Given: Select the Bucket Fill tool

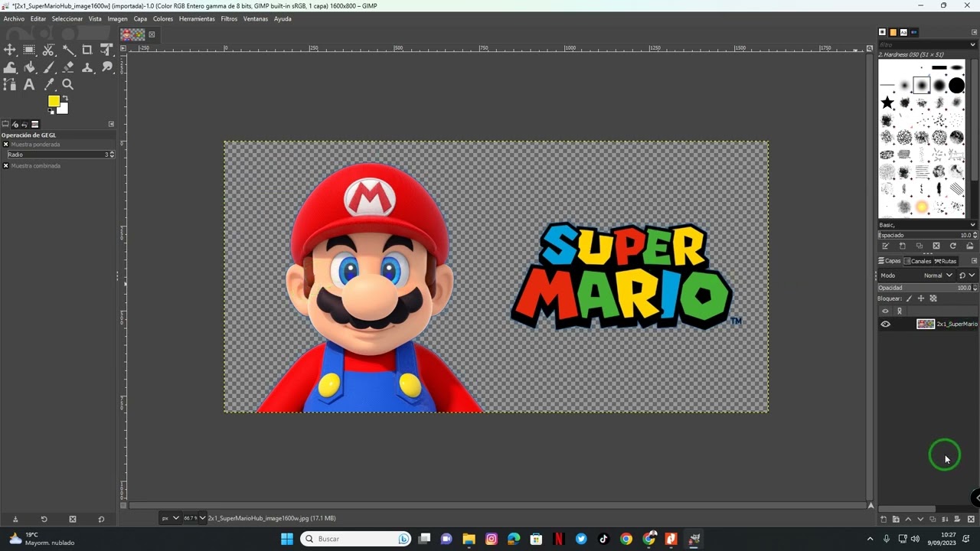Looking at the screenshot, I should 29,67.
